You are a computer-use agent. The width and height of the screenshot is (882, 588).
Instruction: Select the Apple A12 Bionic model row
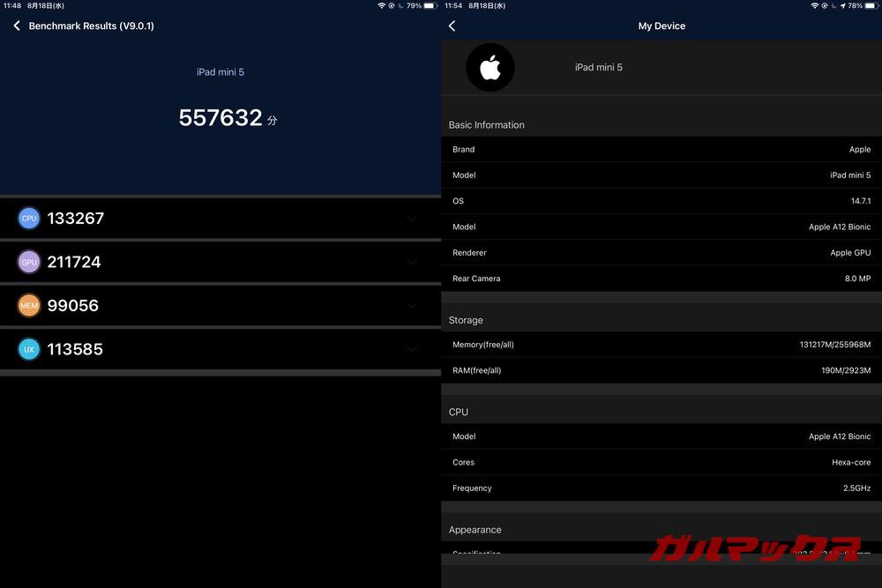click(x=660, y=227)
